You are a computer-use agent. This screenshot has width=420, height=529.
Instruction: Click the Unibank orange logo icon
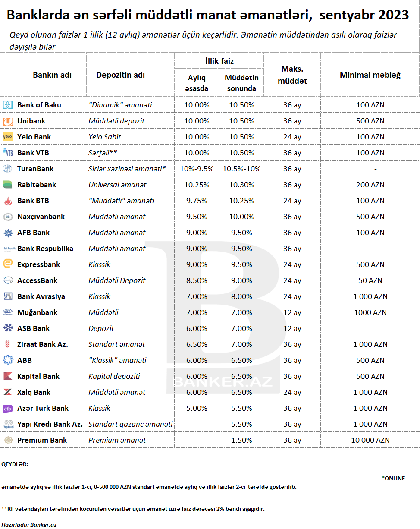[x=8, y=121]
